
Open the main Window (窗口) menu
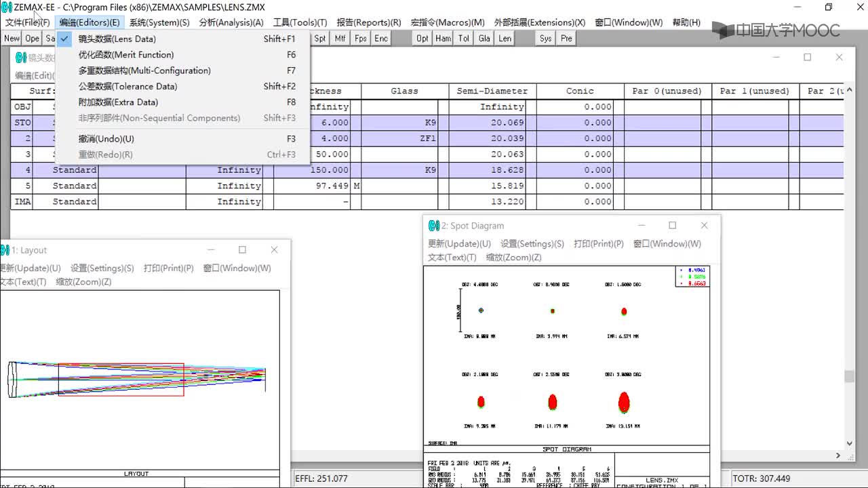[629, 22]
